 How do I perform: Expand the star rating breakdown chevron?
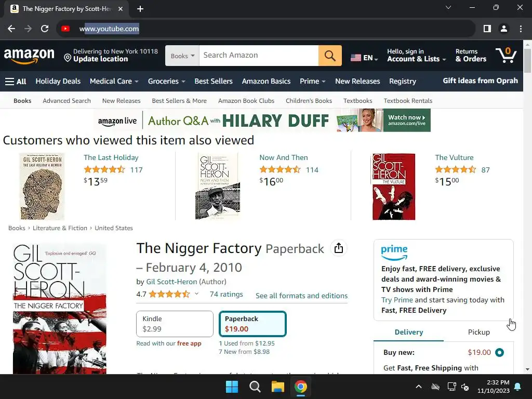click(196, 294)
